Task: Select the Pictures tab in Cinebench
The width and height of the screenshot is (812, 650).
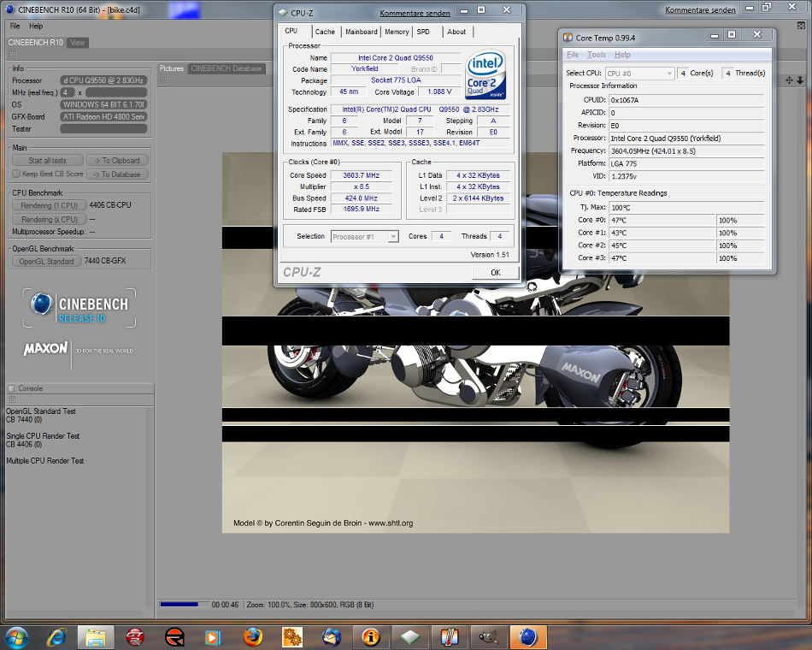Action: tap(172, 68)
